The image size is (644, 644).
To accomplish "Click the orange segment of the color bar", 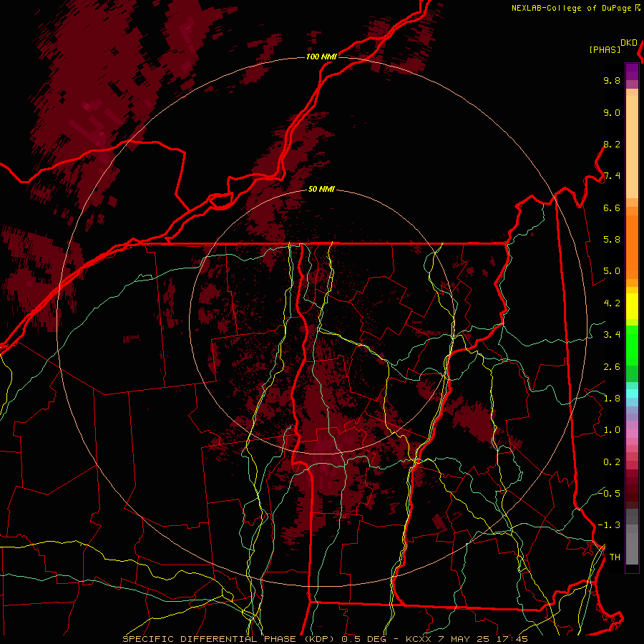I will [x=632, y=247].
